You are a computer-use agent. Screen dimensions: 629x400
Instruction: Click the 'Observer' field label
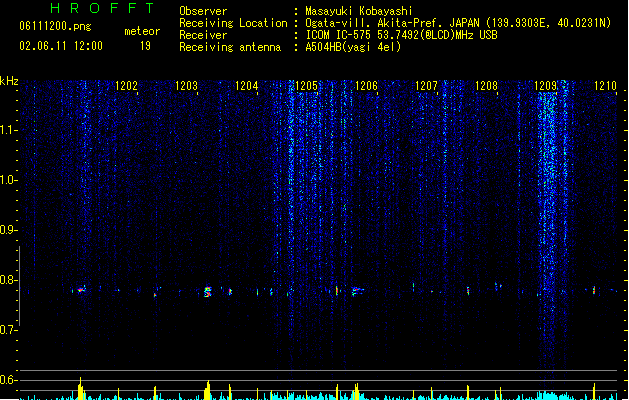coord(203,11)
